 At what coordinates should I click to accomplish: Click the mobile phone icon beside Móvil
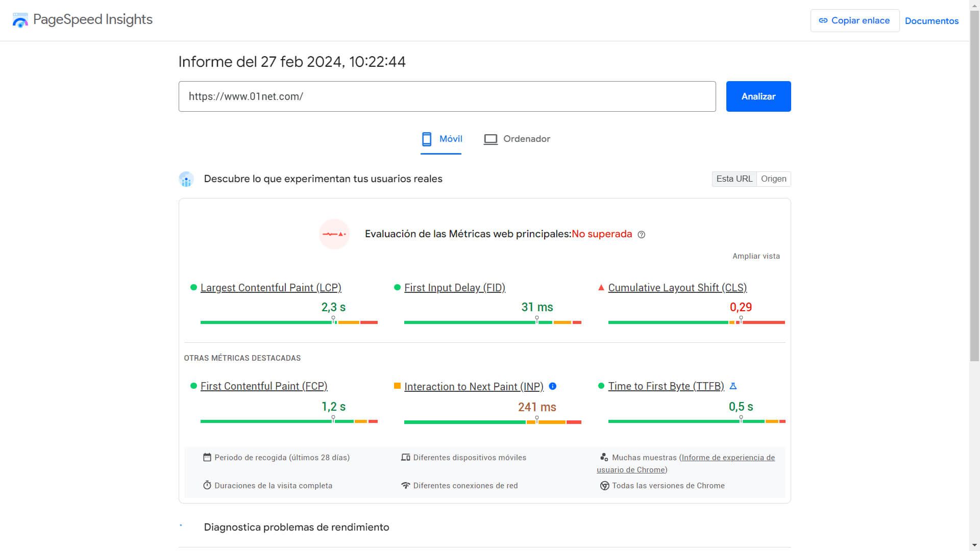[427, 139]
